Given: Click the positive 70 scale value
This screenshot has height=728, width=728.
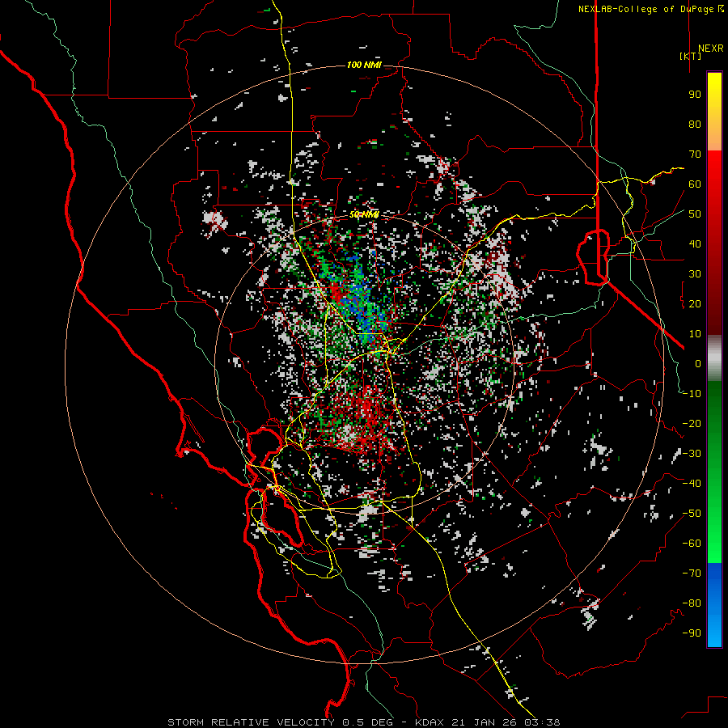Looking at the screenshot, I should (x=695, y=154).
